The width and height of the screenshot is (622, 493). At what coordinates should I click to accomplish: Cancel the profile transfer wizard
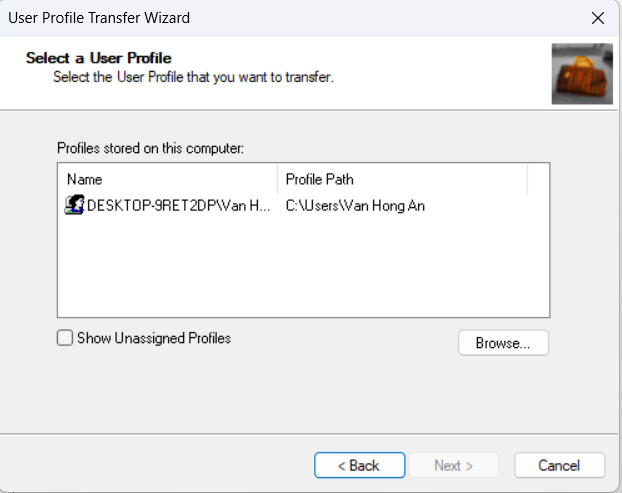click(x=559, y=465)
